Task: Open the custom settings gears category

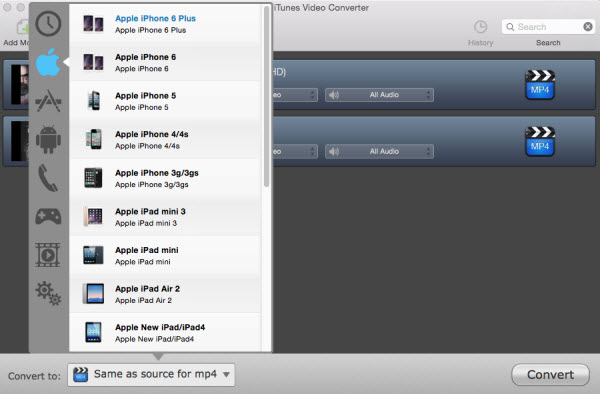Action: click(x=48, y=293)
